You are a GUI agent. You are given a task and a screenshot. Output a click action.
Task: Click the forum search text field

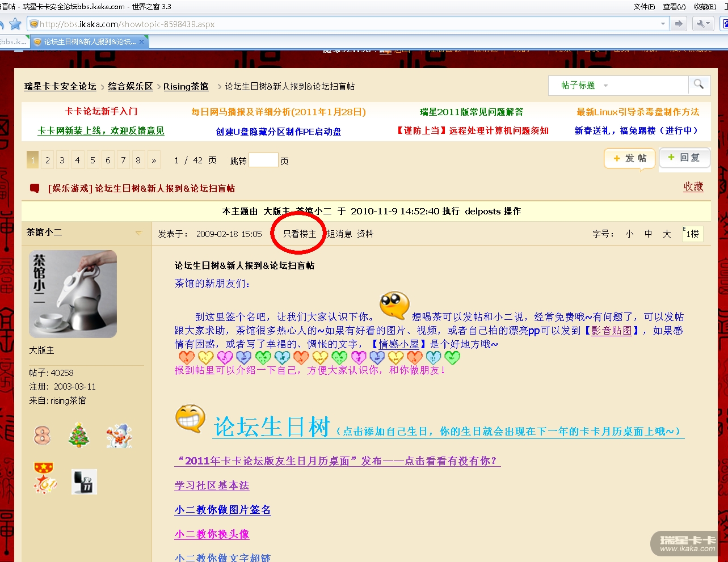coord(649,85)
